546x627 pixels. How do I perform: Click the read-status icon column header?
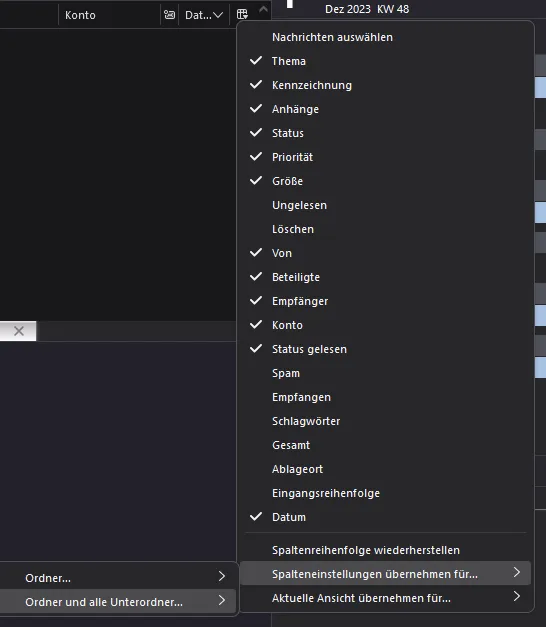(x=170, y=15)
